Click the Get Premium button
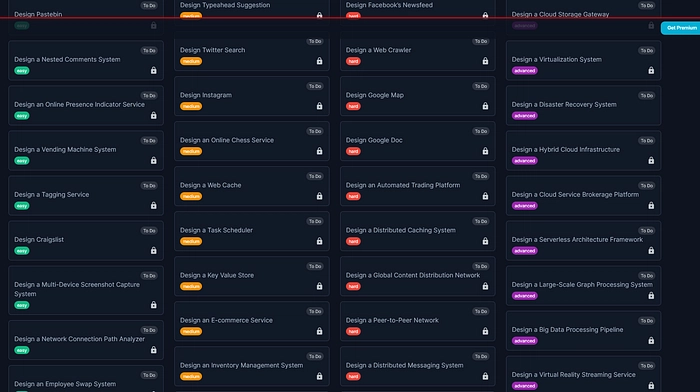The height and width of the screenshot is (392, 700). (x=681, y=28)
